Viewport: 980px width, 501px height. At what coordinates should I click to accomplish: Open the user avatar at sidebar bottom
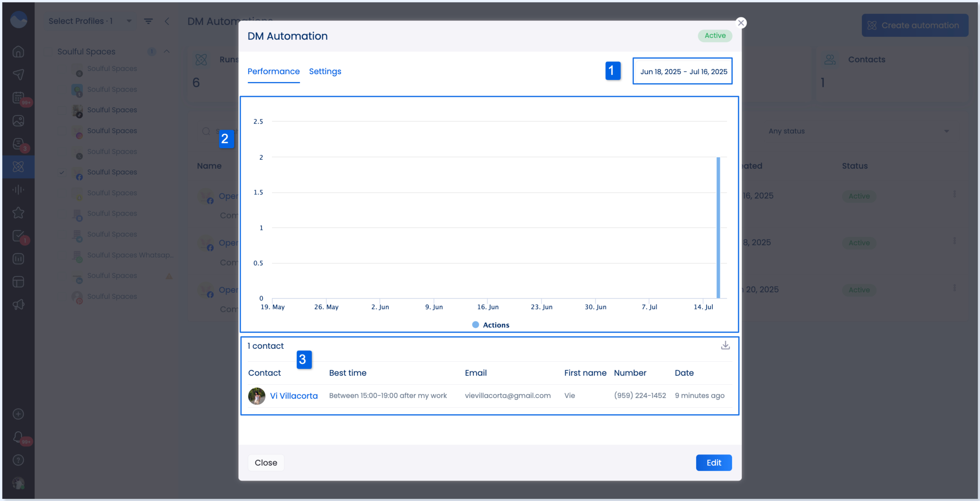(x=18, y=483)
